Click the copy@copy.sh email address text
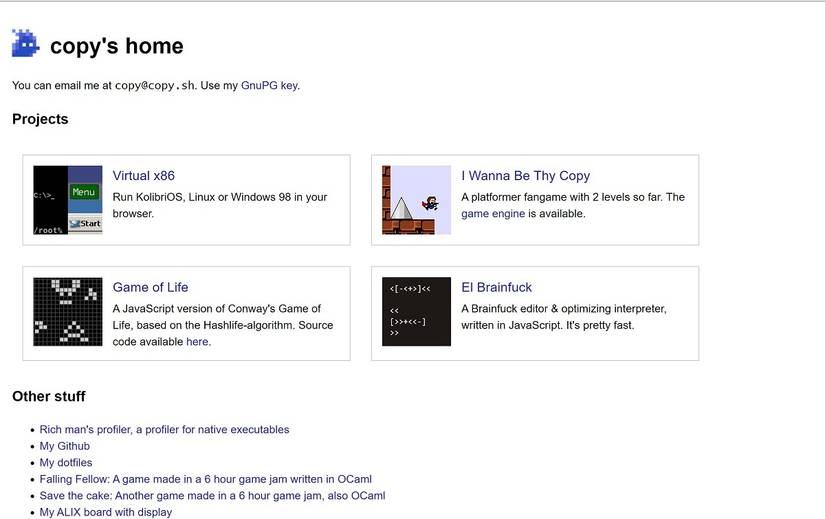This screenshot has height=519, width=825. pyautogui.click(x=155, y=85)
